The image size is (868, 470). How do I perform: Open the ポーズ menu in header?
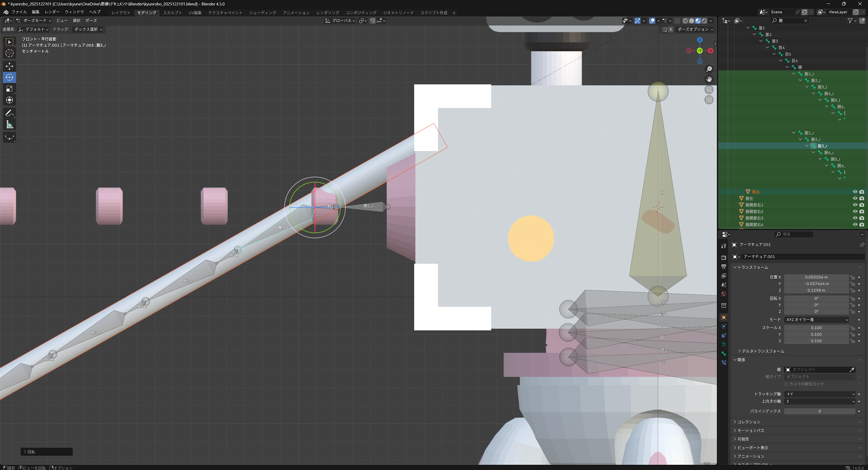pyautogui.click(x=91, y=20)
